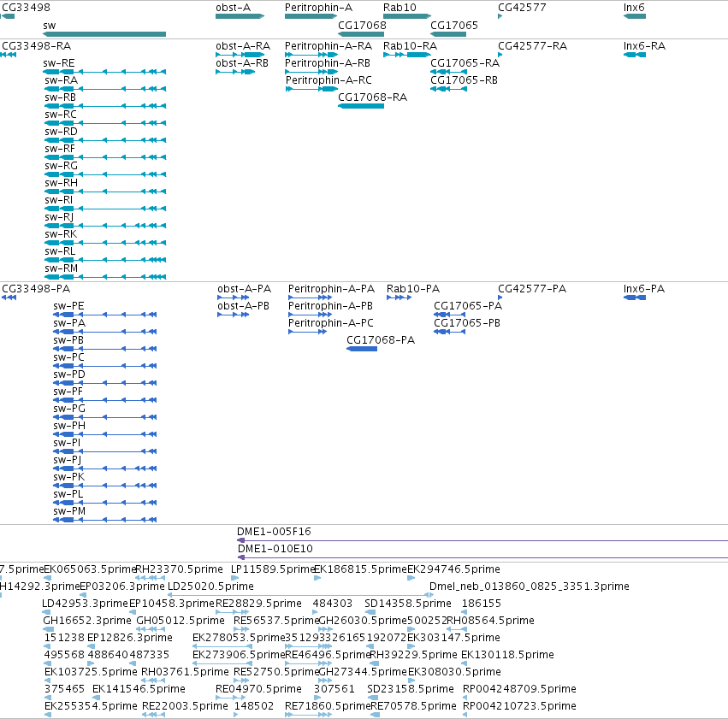Click the Inx6-PA protein feature

click(x=634, y=298)
